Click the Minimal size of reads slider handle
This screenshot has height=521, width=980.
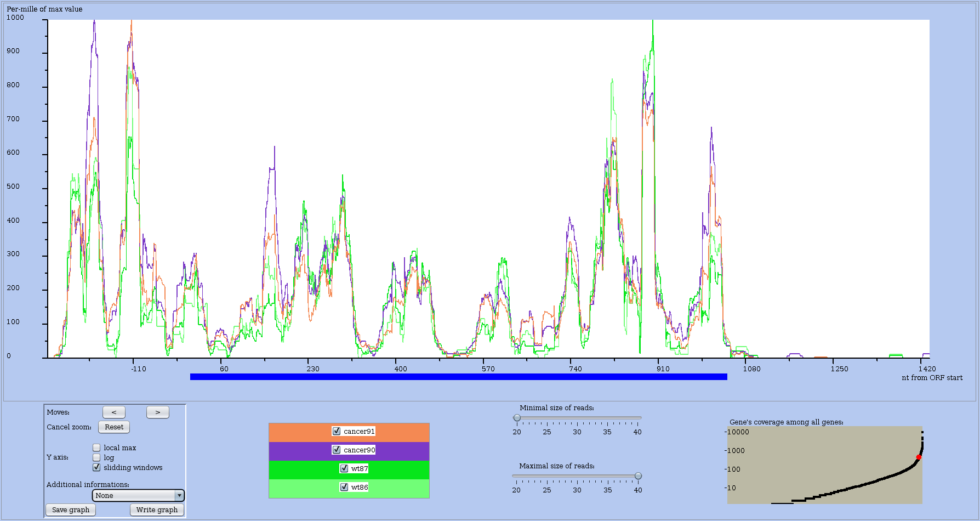click(x=517, y=418)
